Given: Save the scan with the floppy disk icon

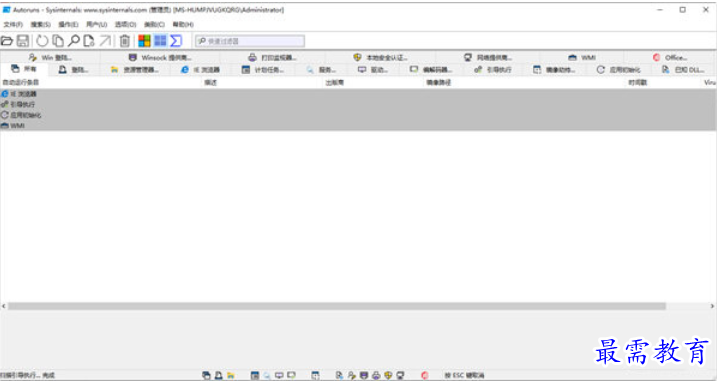Looking at the screenshot, I should click(x=22, y=41).
